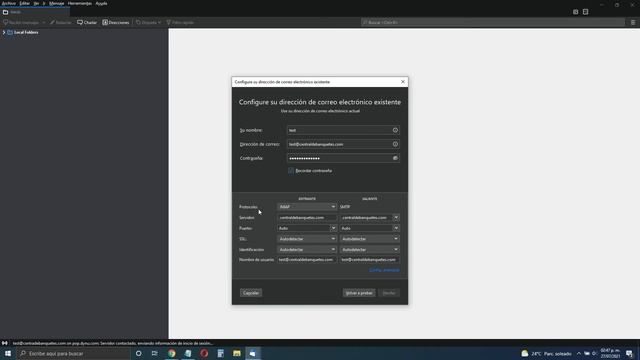The image size is (640, 360).
Task: Open the Herramientas menu
Action: pyautogui.click(x=80, y=3)
